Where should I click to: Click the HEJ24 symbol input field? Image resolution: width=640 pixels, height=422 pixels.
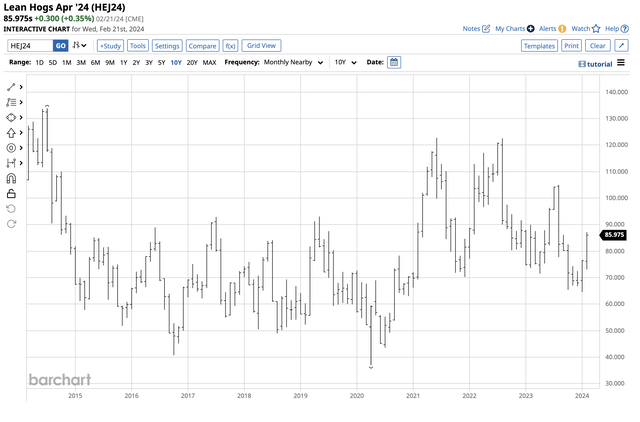pyautogui.click(x=30, y=46)
